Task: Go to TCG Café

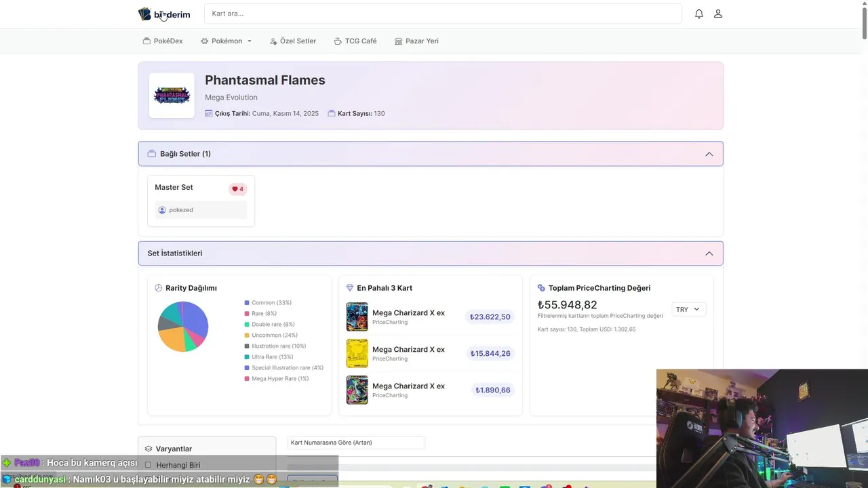Action: 355,41
